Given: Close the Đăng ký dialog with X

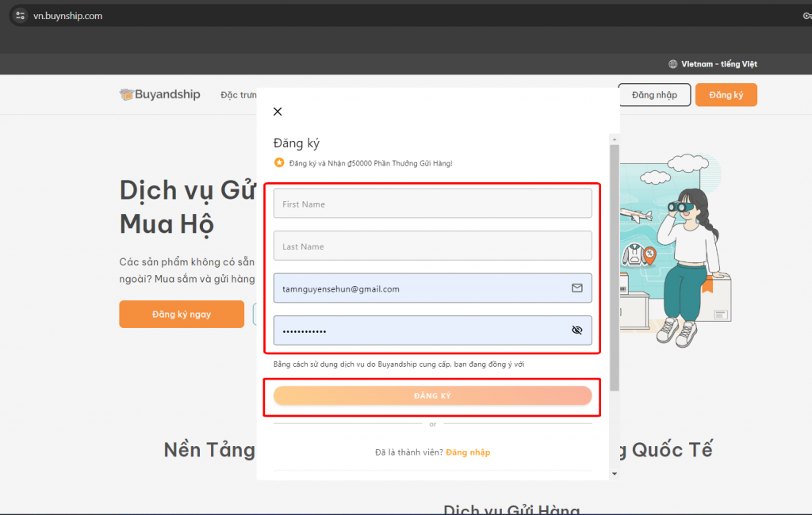Looking at the screenshot, I should click(x=278, y=112).
